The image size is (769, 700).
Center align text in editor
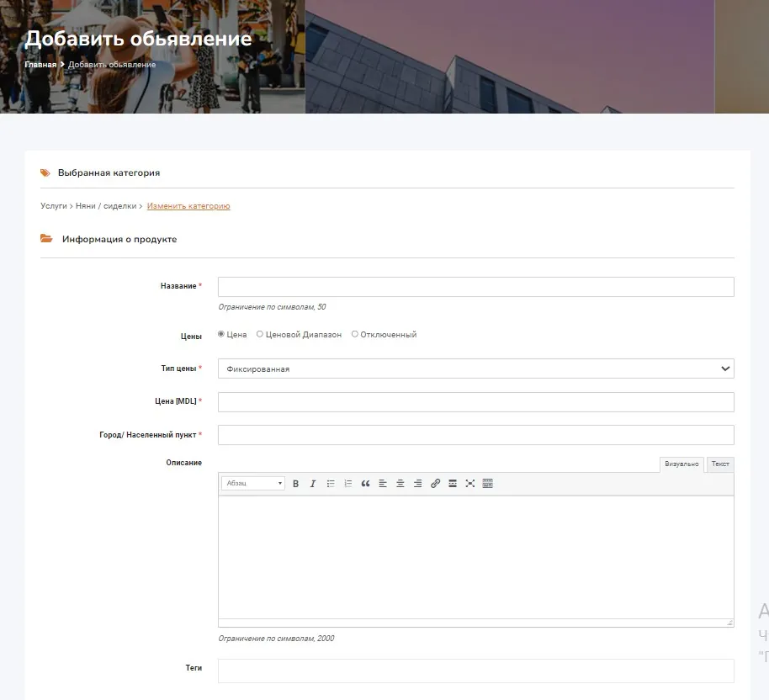tap(400, 484)
